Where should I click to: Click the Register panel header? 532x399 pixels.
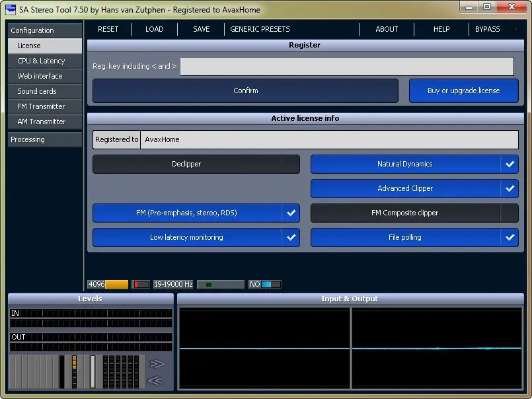(305, 45)
